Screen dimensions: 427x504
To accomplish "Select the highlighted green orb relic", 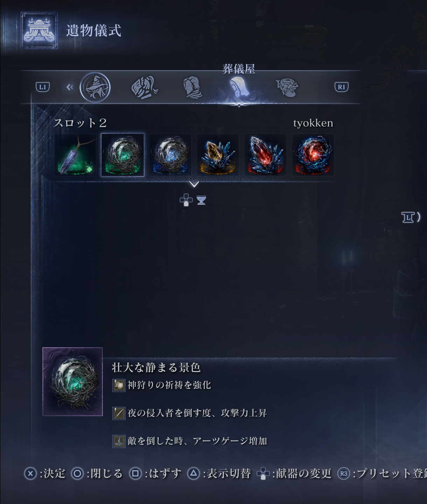I will (x=122, y=155).
